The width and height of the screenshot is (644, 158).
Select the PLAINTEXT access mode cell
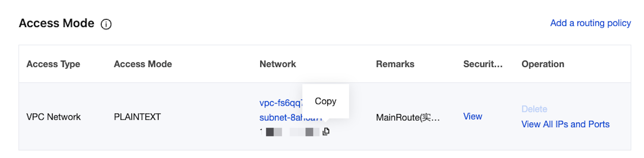coord(137,117)
